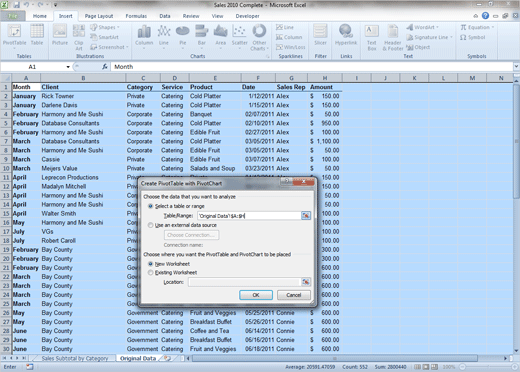520x372 pixels.
Task: Collapse dialog via Table/Range selector icon
Action: coord(306,216)
